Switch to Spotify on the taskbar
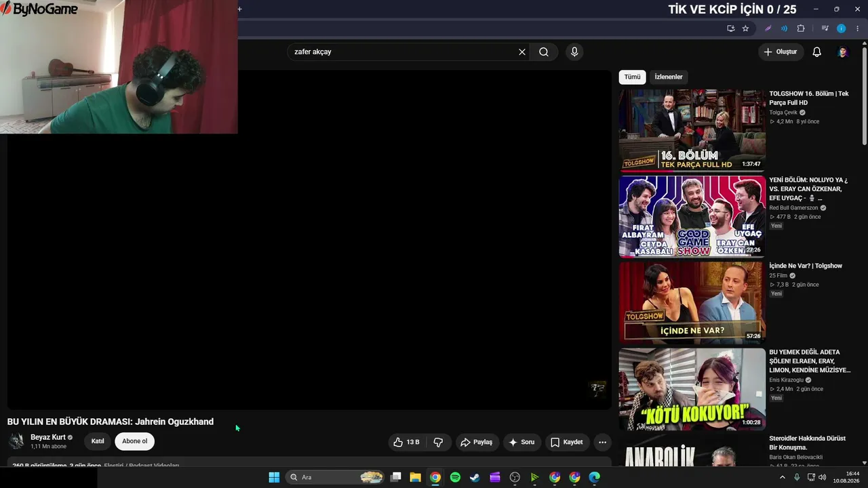 [x=455, y=477]
